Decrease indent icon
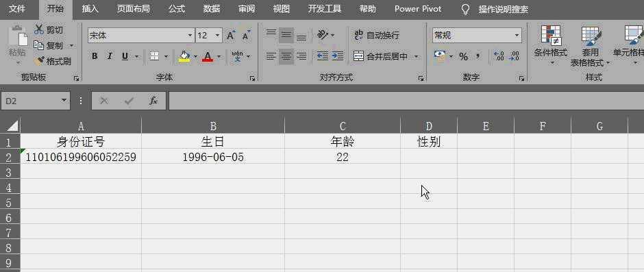This screenshot has width=644, height=272. (323, 56)
